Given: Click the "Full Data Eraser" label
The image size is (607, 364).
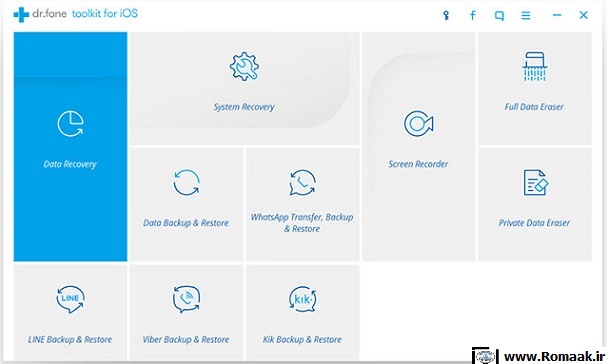Looking at the screenshot, I should point(534,107).
